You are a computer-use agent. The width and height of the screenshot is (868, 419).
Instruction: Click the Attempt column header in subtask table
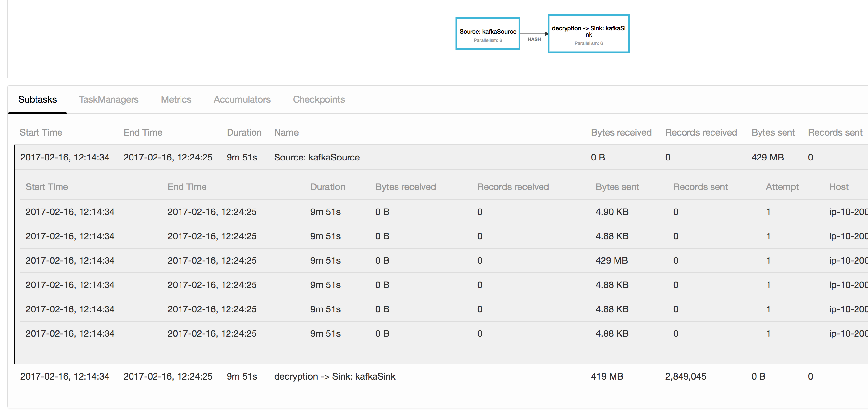(782, 187)
